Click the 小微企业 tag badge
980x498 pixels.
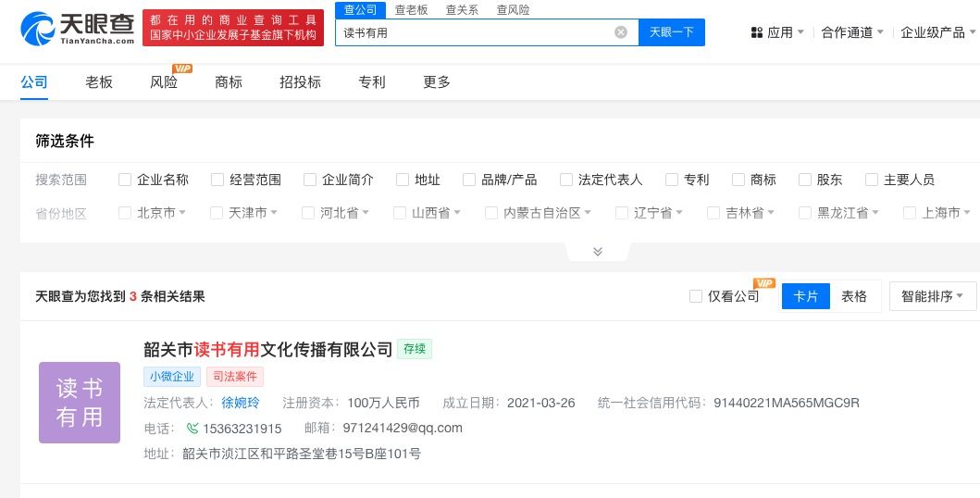[172, 377]
